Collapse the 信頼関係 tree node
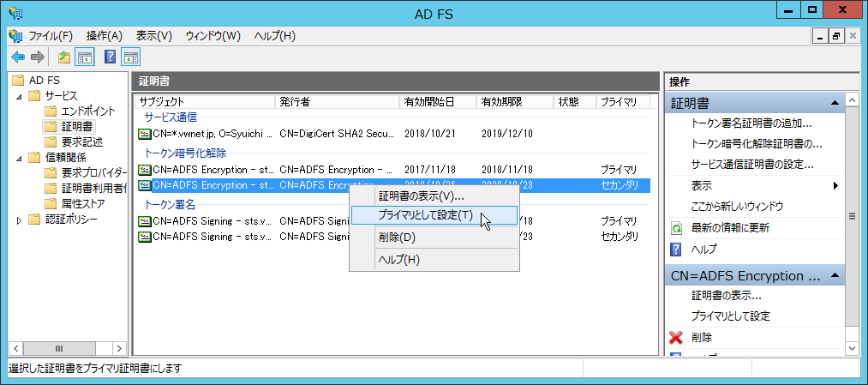 20,158
